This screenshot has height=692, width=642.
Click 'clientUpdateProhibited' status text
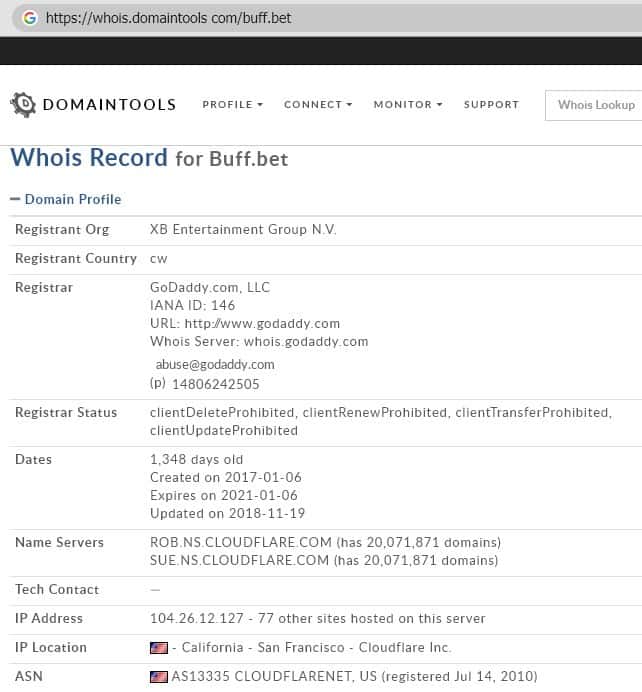pos(224,431)
